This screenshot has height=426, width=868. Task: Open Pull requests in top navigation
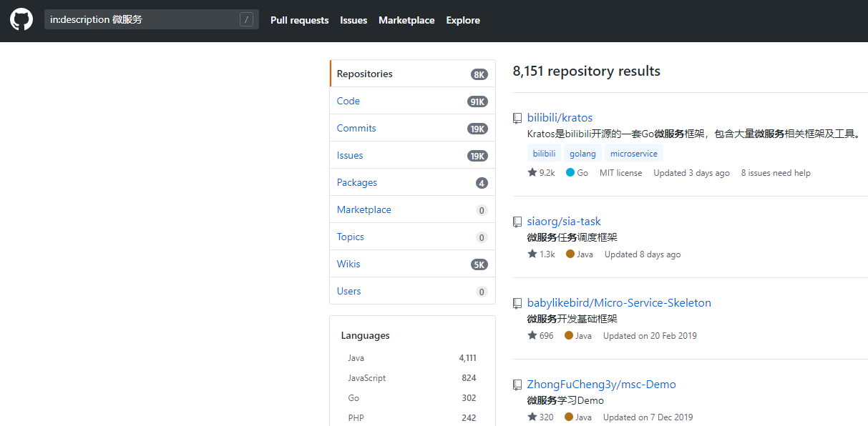(300, 20)
